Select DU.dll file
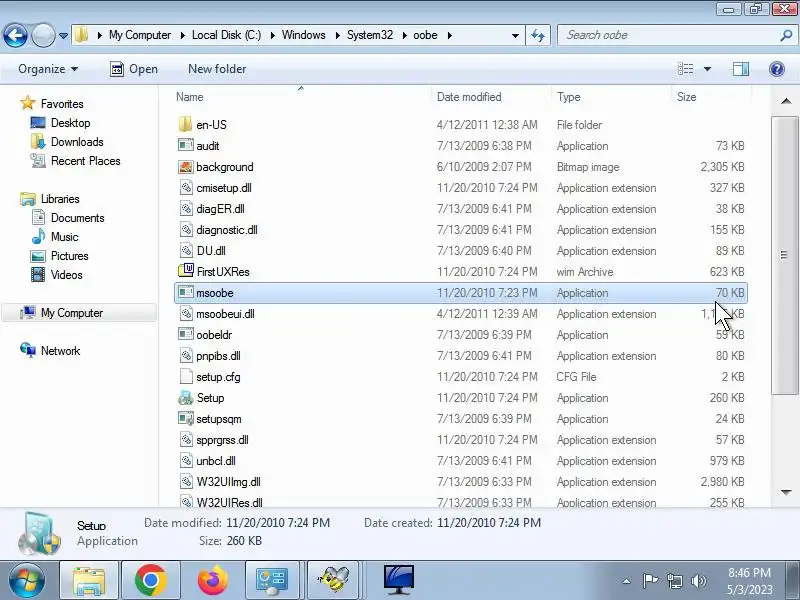This screenshot has width=800, height=600. 461,251
